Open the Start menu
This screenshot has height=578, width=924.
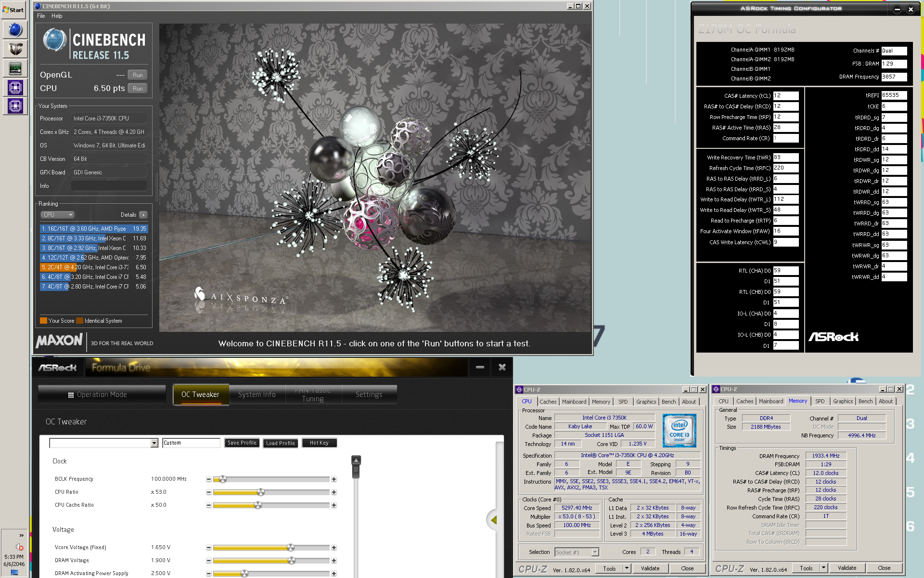(13, 9)
